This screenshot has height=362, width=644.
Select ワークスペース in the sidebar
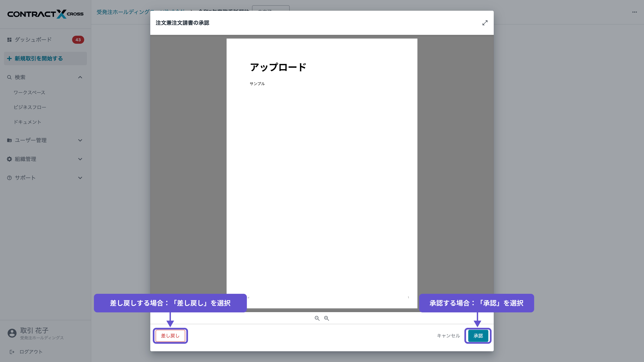pos(29,93)
